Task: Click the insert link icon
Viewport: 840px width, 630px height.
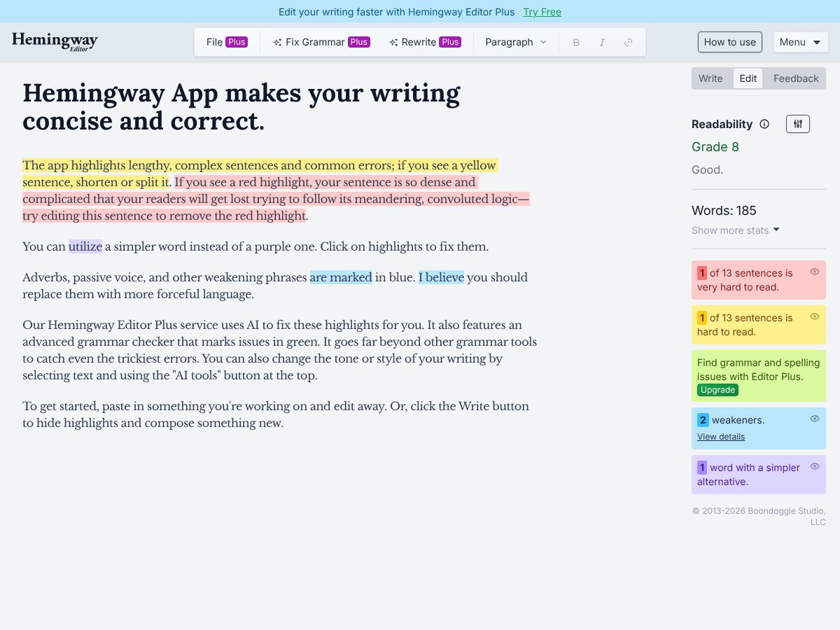Action: (628, 42)
